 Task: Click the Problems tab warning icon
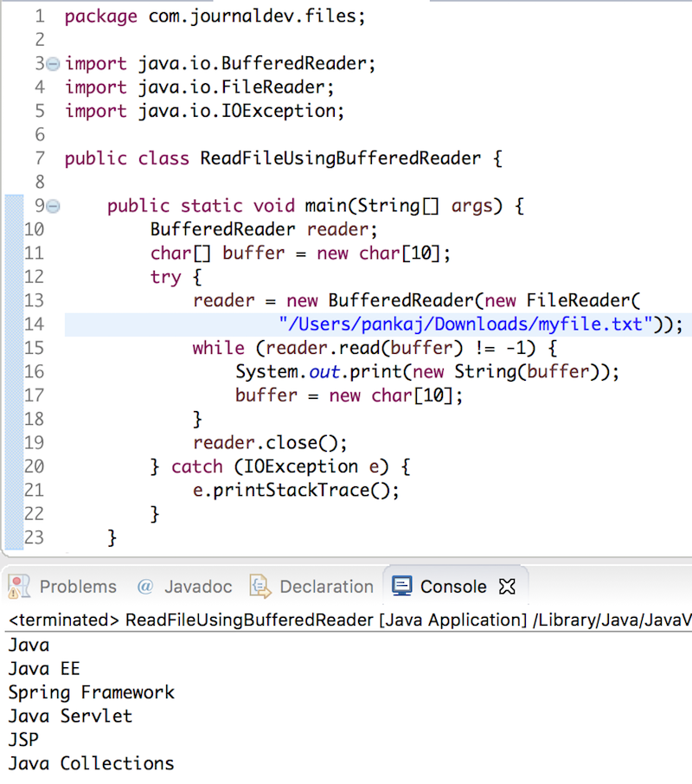tap(19, 587)
